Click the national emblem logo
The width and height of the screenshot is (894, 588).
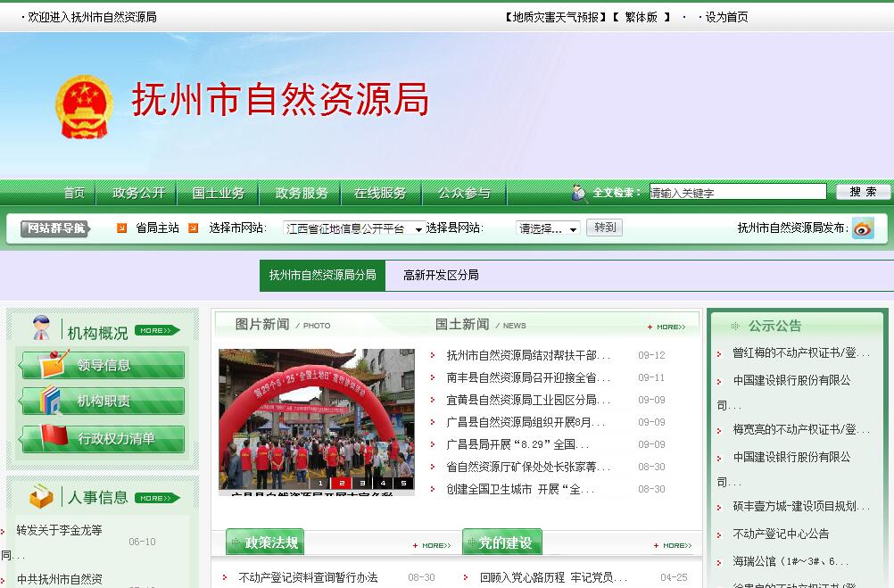[85, 106]
